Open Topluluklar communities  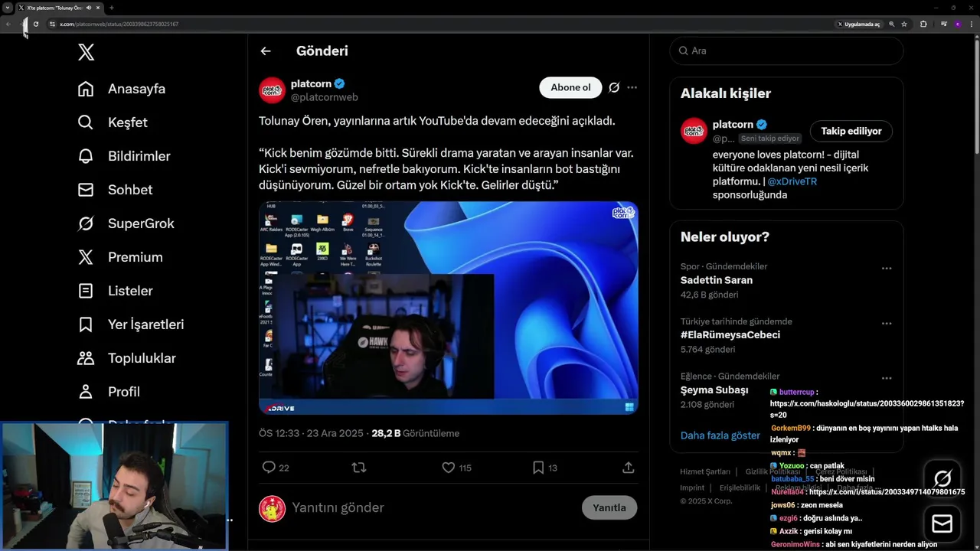(x=127, y=358)
